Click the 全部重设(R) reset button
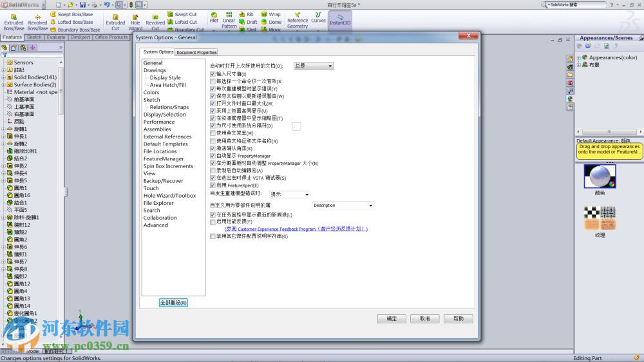The height and width of the screenshot is (362, 644). pyautogui.click(x=173, y=303)
